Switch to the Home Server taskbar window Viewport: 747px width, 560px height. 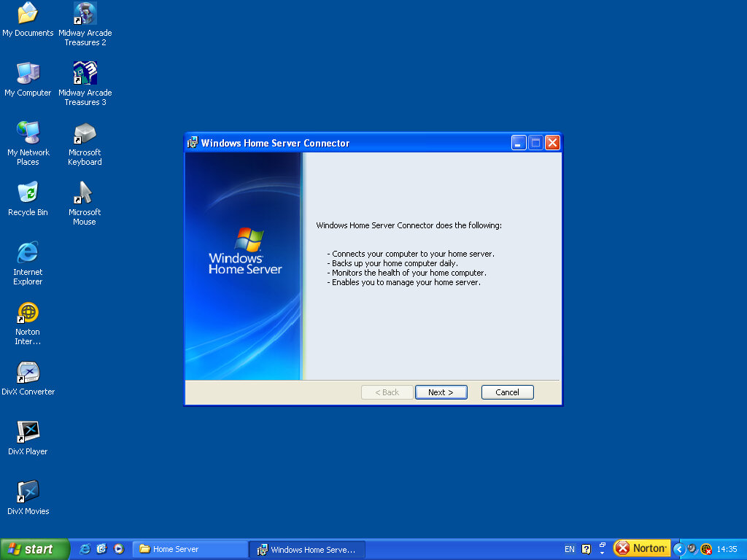[x=190, y=549]
